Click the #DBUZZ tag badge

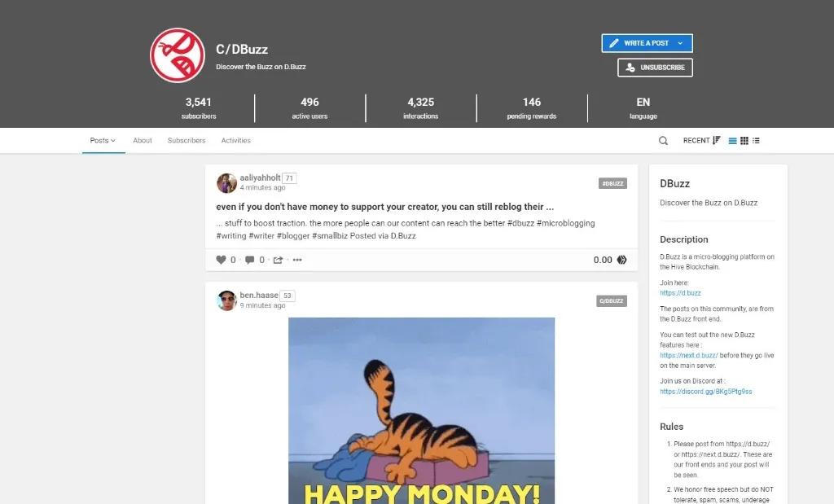(x=612, y=183)
